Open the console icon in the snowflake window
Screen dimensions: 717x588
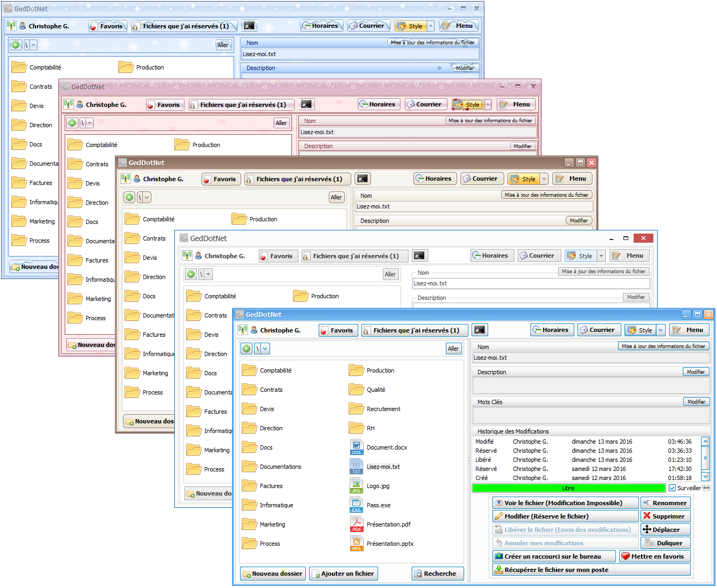point(248,26)
